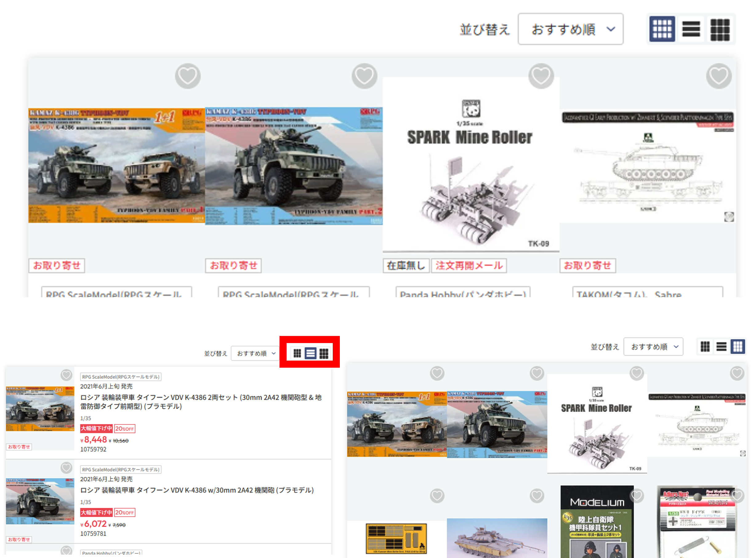This screenshot has width=756, height=558.
Task: Click お取り寄せ under the orange 1+1 Typhoon in the large panel
Action: [56, 266]
